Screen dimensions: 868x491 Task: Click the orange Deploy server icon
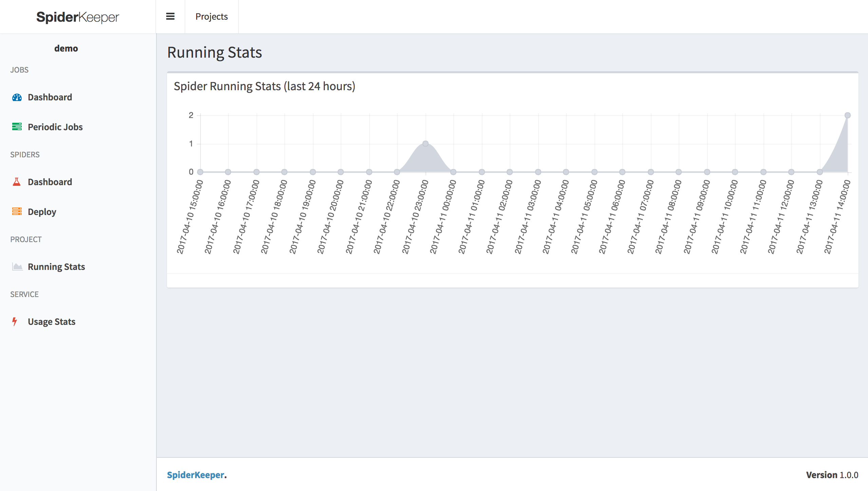point(17,212)
